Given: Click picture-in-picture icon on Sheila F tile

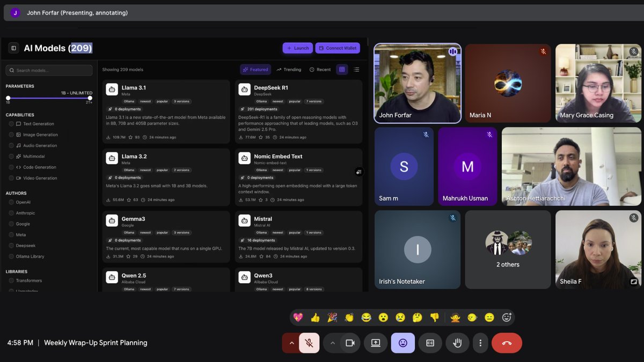Looking at the screenshot, I should (634, 282).
